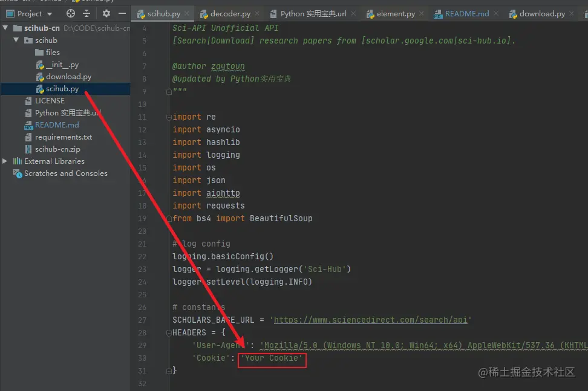The image size is (588, 391).
Task: Fold the docstring at line 9
Action: point(169,92)
